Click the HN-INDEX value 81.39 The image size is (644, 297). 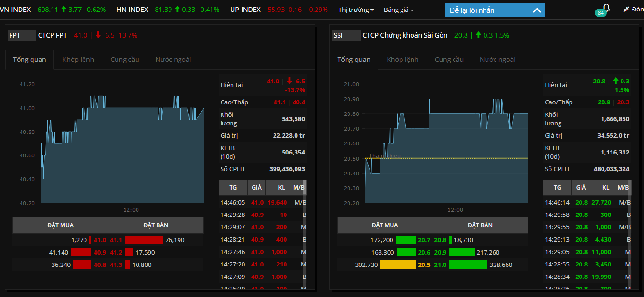tap(163, 10)
